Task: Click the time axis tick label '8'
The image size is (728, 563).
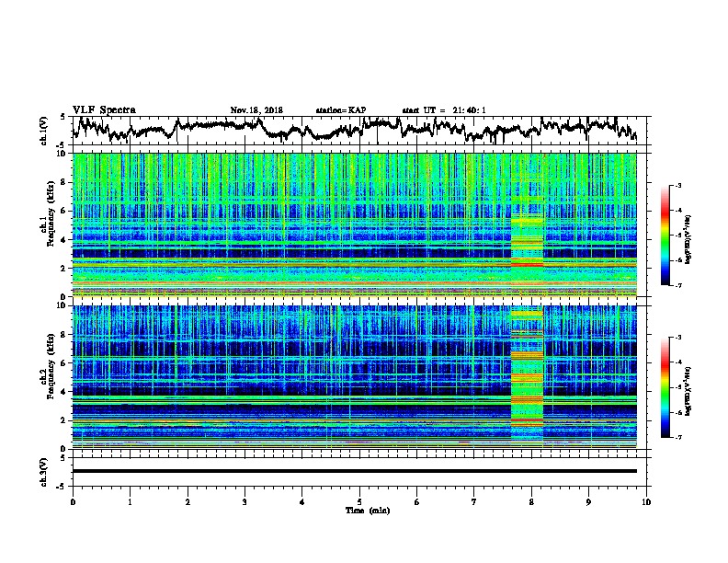Action: click(531, 502)
